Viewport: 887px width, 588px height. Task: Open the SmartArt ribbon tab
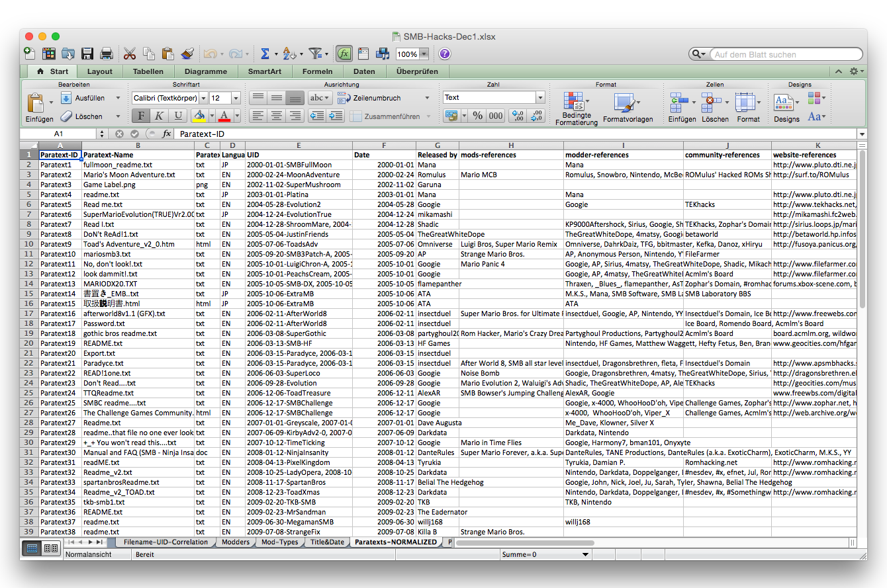click(265, 71)
